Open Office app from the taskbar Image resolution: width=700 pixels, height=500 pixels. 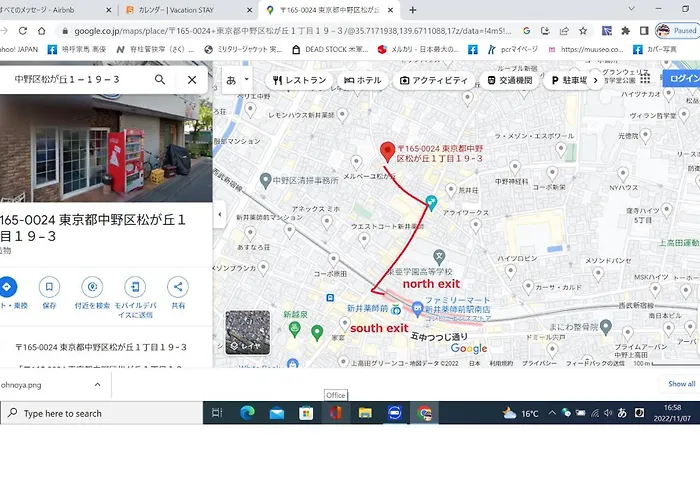tap(336, 413)
